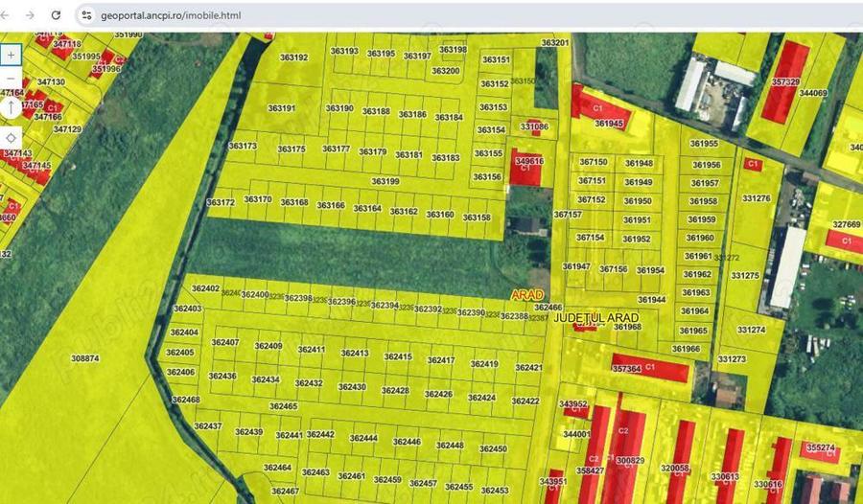Select parcel 362430
The height and width of the screenshot is (504, 863).
[352, 387]
